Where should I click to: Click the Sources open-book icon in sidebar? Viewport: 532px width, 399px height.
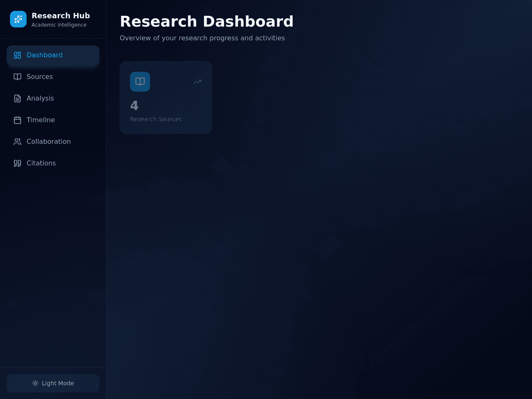[17, 77]
